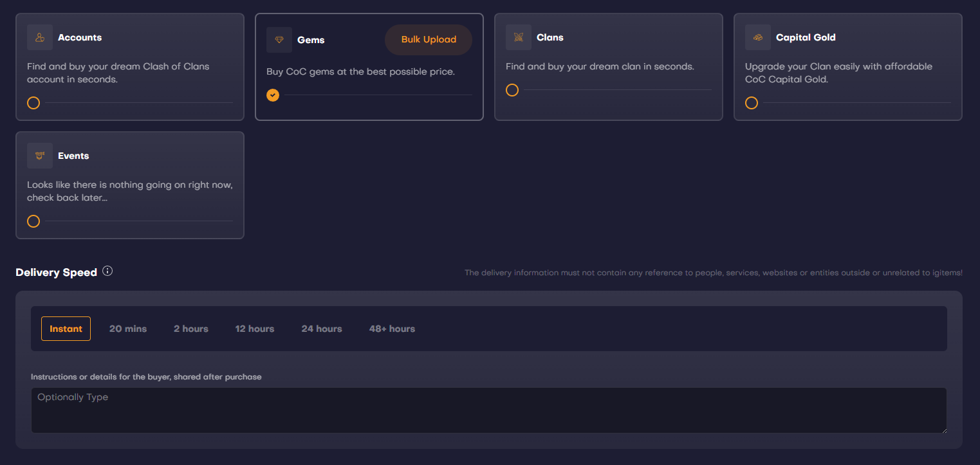Click the Events category icon
980x465 pixels.
point(40,156)
